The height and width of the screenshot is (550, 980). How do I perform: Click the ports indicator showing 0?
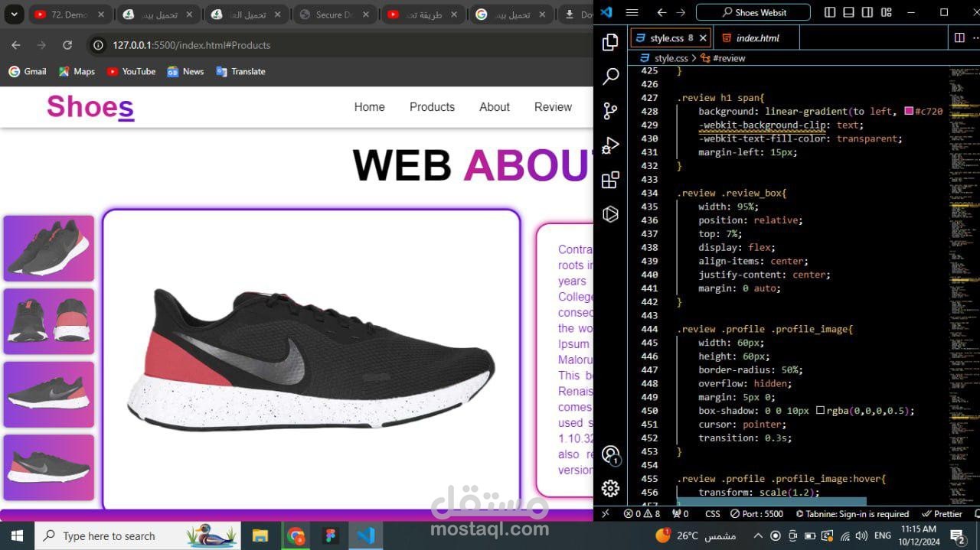click(x=681, y=514)
